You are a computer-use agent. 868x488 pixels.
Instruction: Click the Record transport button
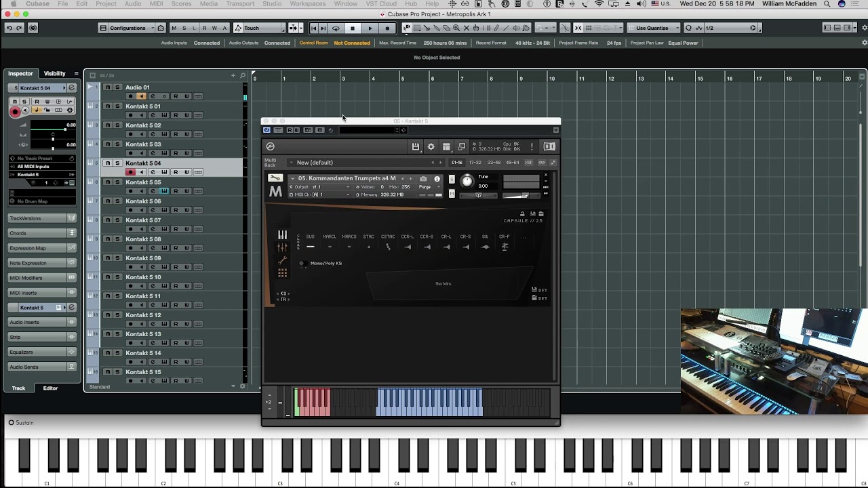387,28
